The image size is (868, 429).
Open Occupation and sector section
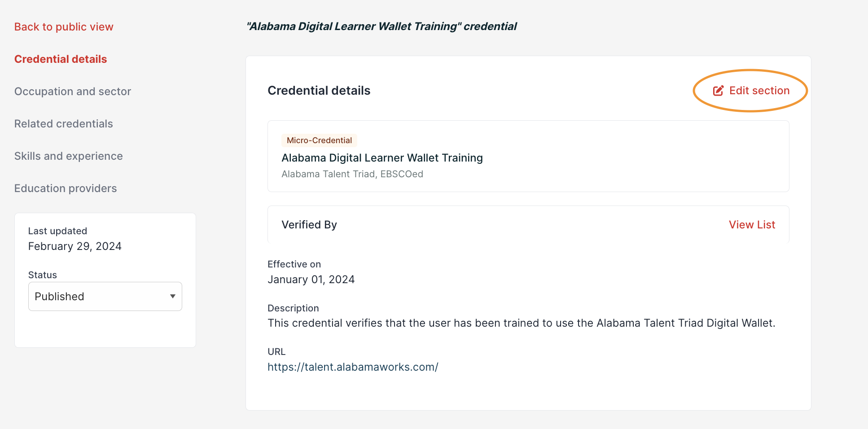pyautogui.click(x=73, y=92)
